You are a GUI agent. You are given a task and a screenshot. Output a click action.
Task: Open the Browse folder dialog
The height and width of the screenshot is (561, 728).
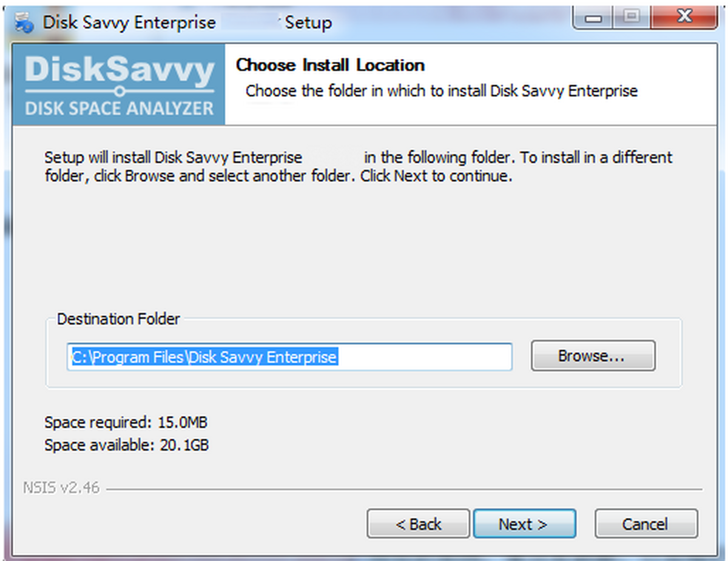[x=592, y=356]
